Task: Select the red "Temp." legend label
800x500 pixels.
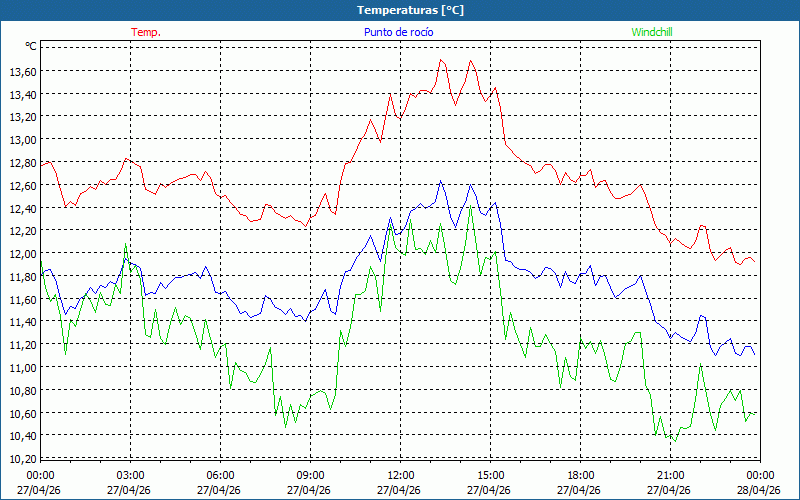Action: tap(146, 32)
